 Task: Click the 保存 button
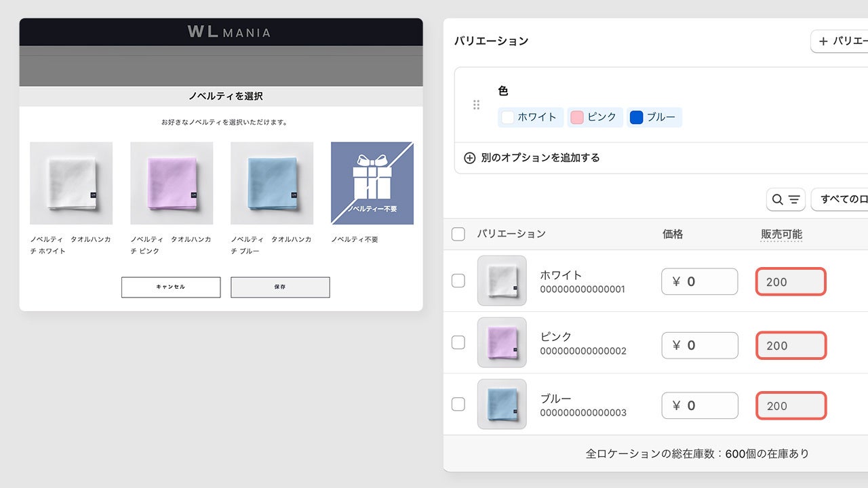coord(280,287)
